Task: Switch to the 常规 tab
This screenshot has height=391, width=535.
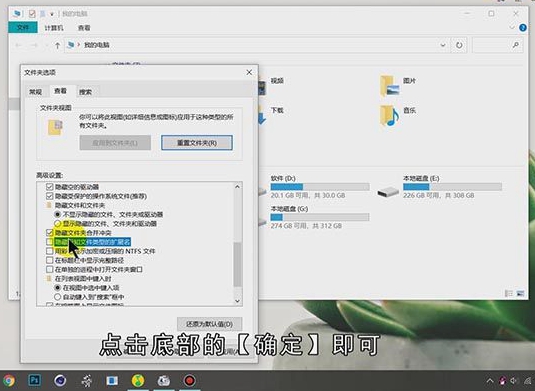Action: [x=35, y=92]
